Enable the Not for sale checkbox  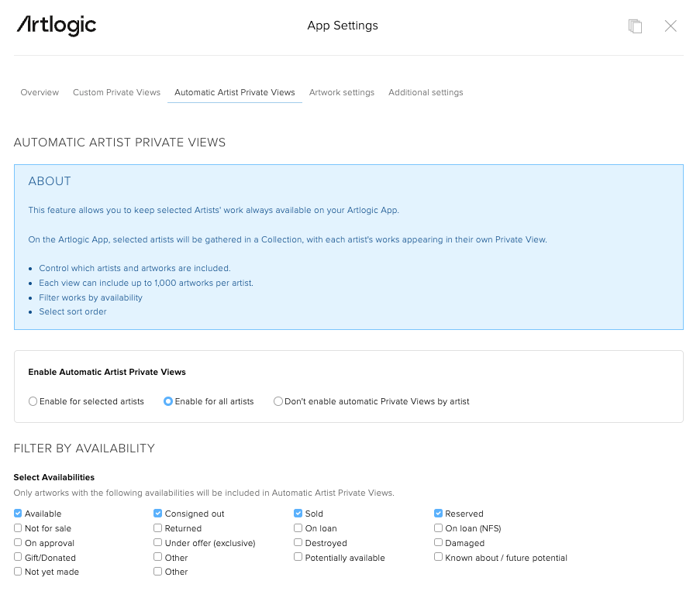[19, 528]
